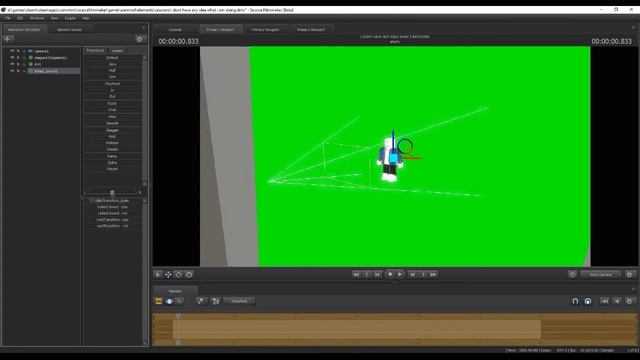Viewport: 640px width, 360px height.
Task: Select the Procedural presets tab
Action: (95, 50)
